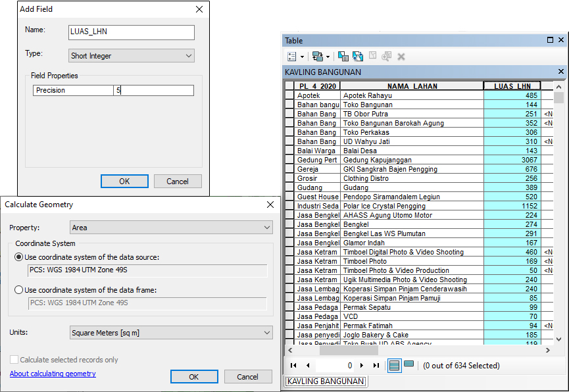This screenshot has height=392, width=569.
Task: Close the KAVLING BANGUNAN table pane
Action: pos(560,72)
